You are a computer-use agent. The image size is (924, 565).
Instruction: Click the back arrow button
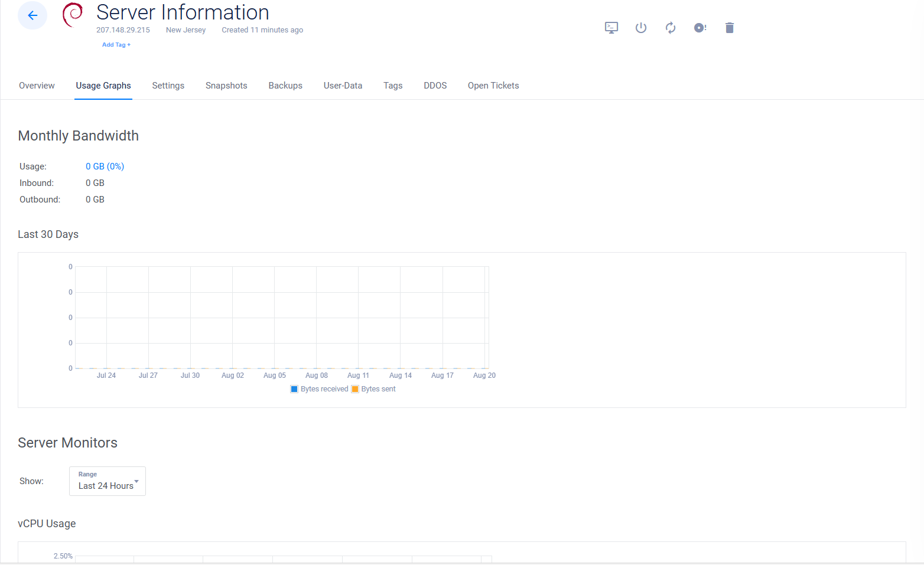click(32, 15)
